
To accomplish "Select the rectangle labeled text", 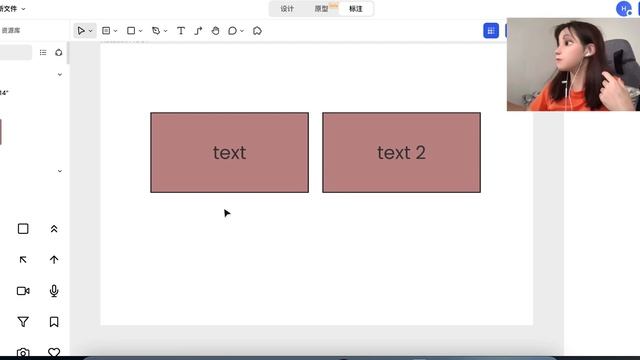I will tap(229, 153).
